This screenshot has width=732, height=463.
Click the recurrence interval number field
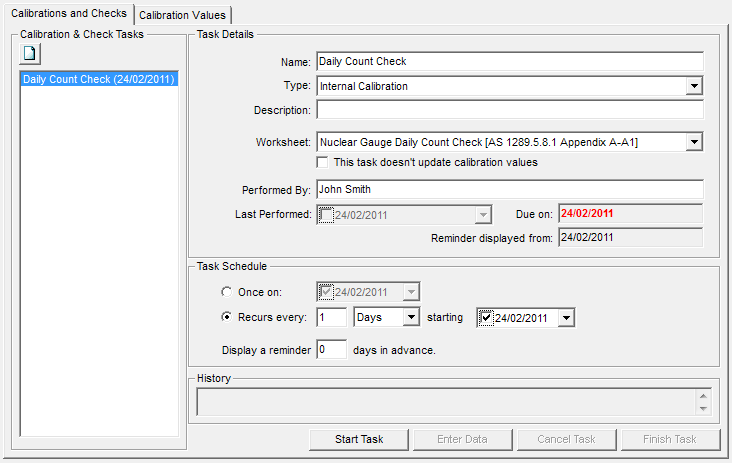point(331,317)
